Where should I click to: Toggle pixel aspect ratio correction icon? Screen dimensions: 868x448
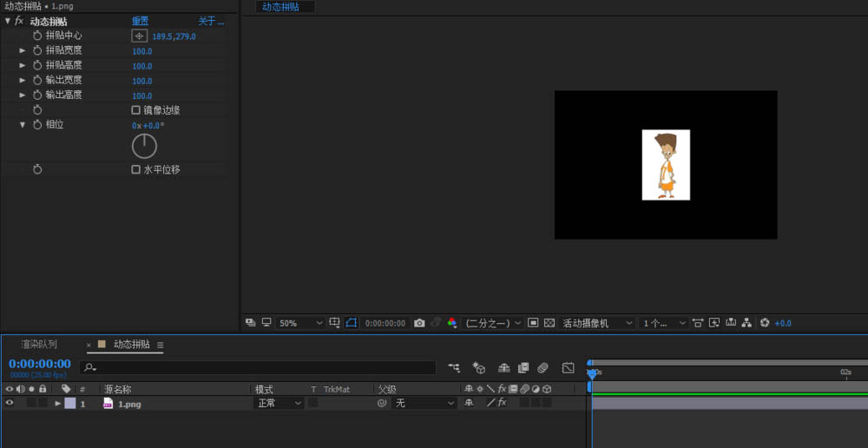pyautogui.click(x=698, y=323)
